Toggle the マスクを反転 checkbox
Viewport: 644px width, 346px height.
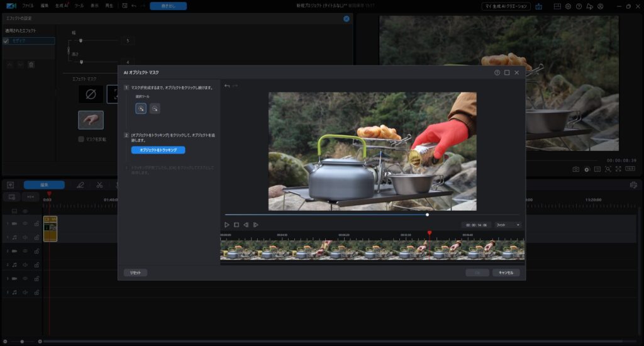point(81,139)
